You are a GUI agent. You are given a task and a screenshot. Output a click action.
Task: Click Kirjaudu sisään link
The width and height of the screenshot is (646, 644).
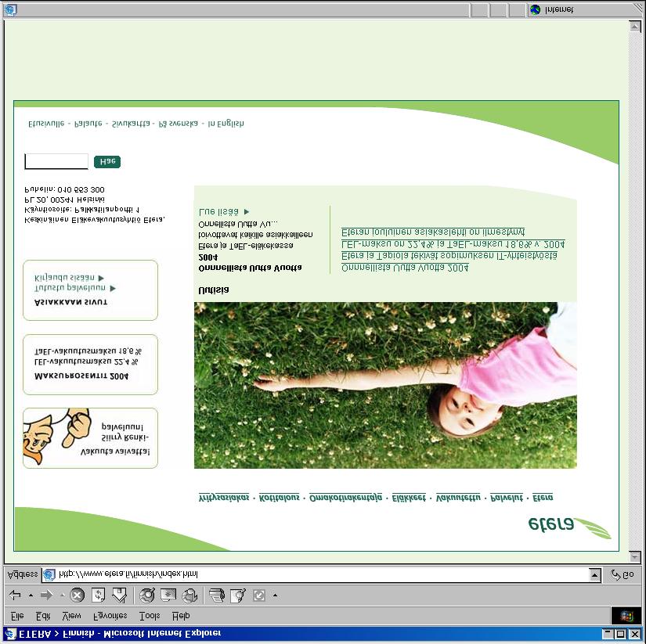pyautogui.click(x=64, y=278)
